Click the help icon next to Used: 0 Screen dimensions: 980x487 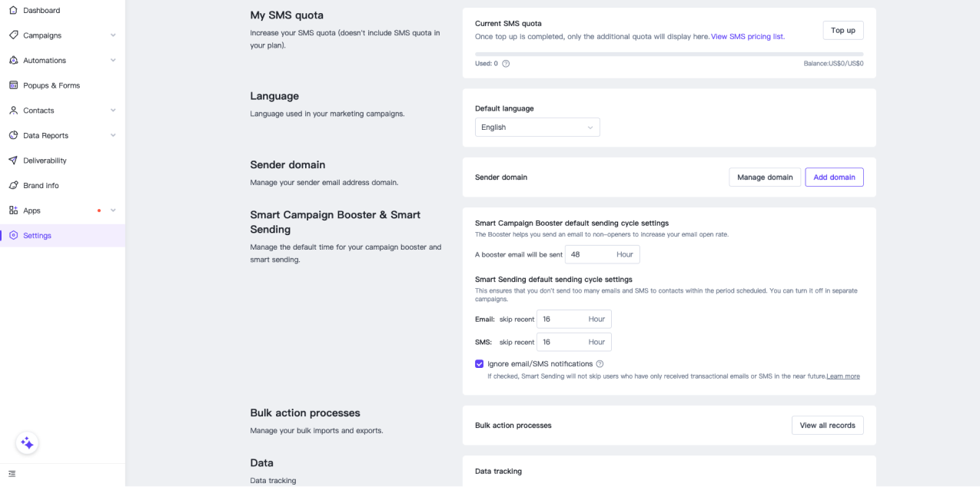[x=506, y=64]
